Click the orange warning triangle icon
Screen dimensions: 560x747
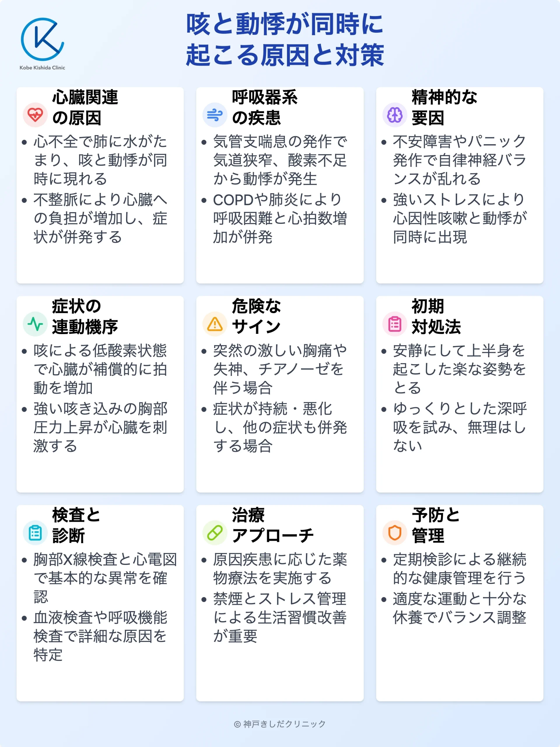pos(215,324)
